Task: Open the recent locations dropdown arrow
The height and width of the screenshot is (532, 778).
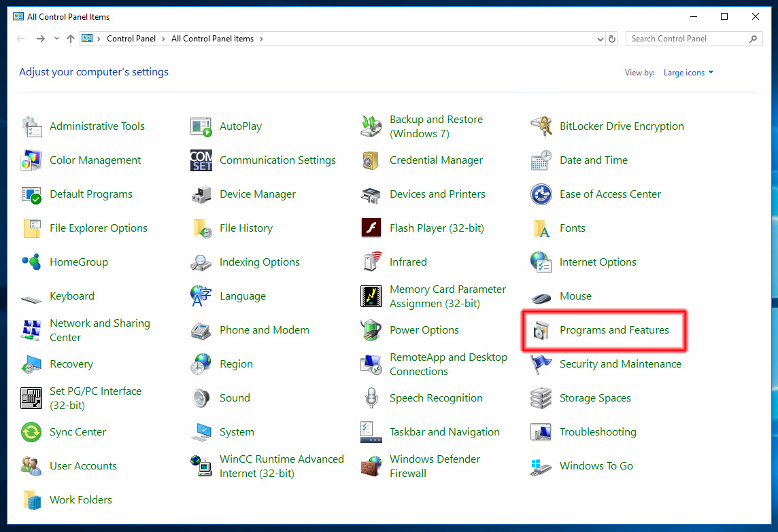Action: coord(56,39)
